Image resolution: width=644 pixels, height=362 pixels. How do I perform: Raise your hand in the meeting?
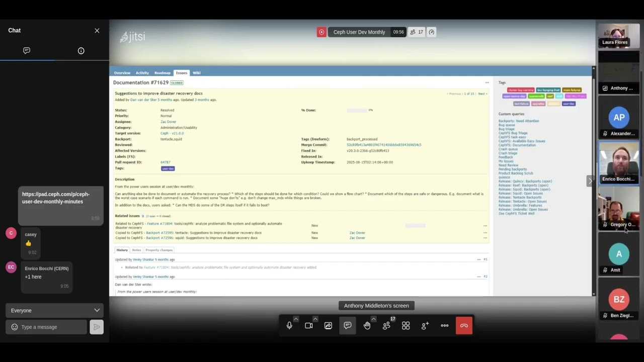pyautogui.click(x=367, y=326)
